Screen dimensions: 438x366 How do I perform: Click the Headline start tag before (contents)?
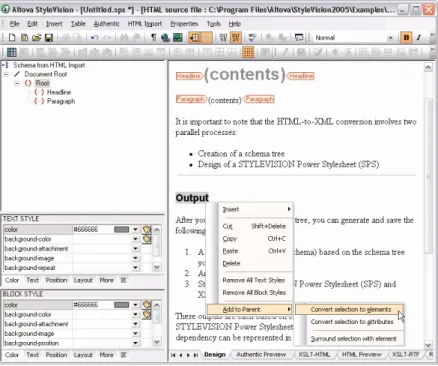click(189, 76)
